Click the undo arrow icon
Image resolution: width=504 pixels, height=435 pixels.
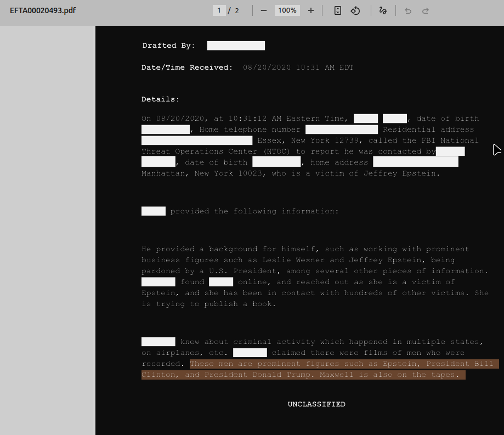coord(408,11)
